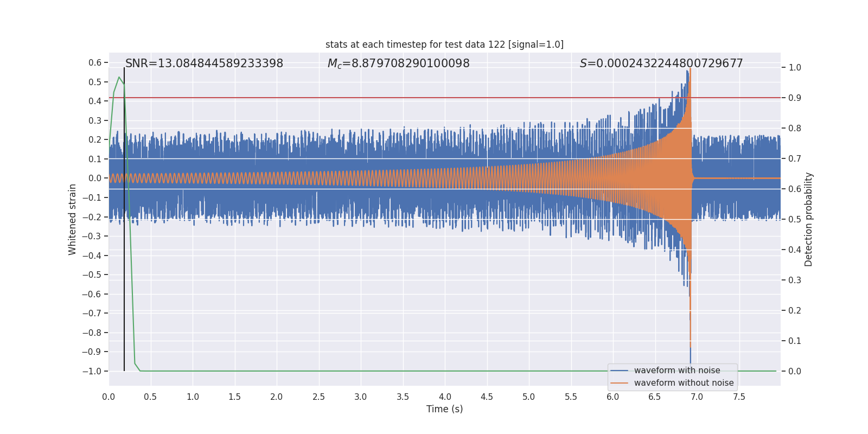Select the 0.7 tick on Detection probability axis

point(795,159)
